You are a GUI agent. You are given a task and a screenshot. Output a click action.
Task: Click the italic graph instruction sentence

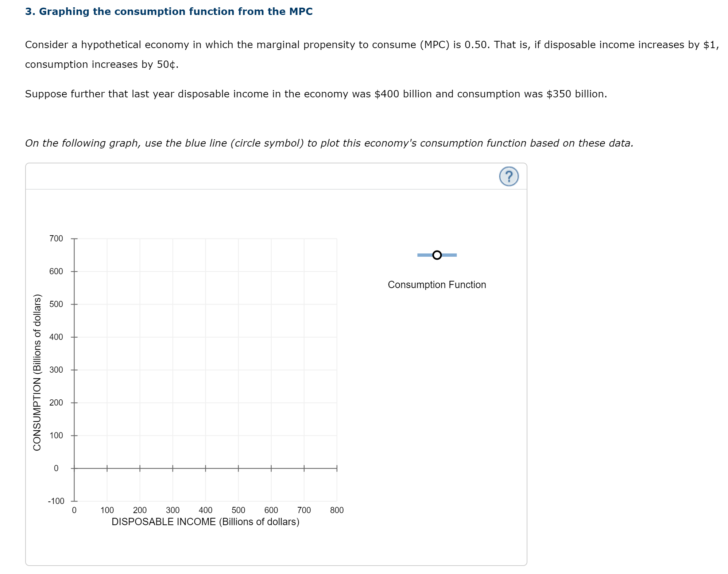329,143
